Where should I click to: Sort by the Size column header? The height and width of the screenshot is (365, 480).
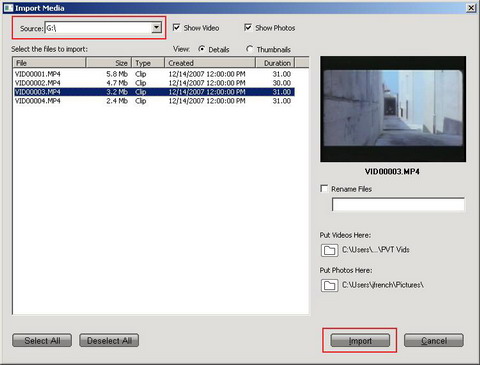[109, 63]
